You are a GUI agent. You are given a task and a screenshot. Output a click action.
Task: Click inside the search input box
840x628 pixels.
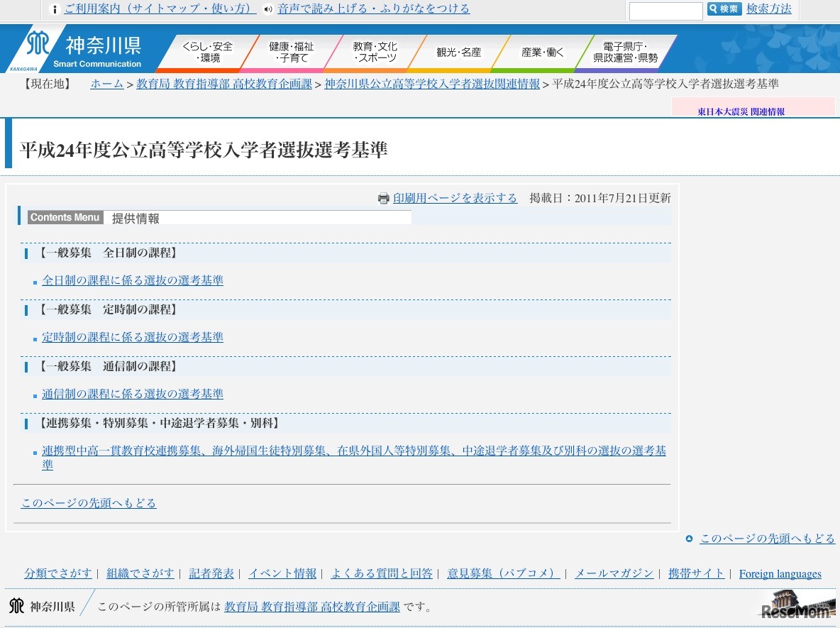pos(665,10)
